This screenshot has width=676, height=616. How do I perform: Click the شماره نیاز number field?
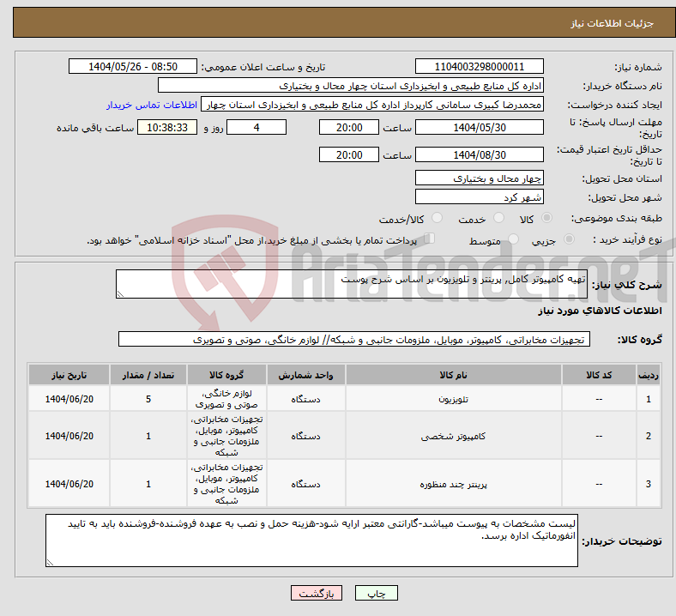point(479,66)
